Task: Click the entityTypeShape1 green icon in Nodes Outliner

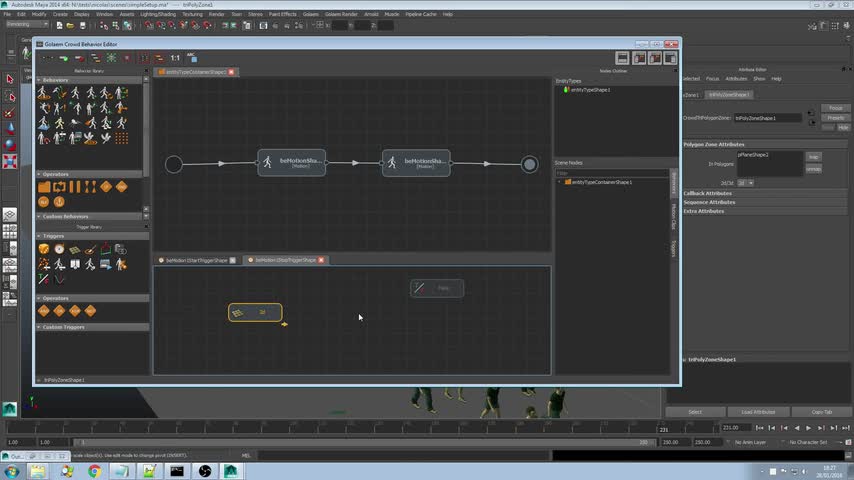Action: coord(566,90)
